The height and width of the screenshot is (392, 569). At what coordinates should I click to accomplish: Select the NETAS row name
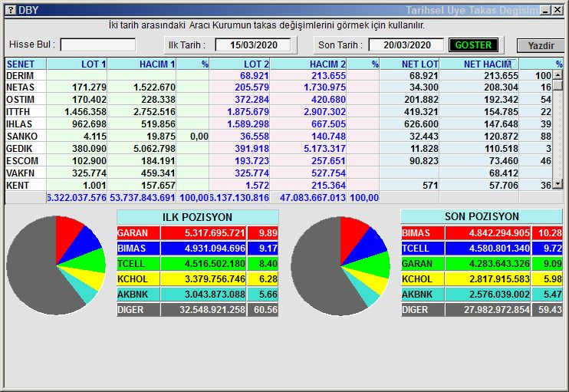coord(20,87)
